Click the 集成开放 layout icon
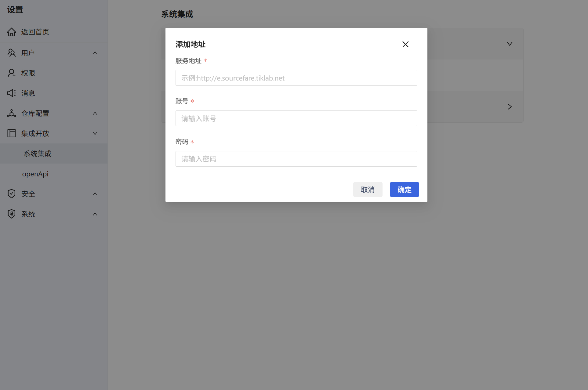The height and width of the screenshot is (390, 588). (12, 133)
